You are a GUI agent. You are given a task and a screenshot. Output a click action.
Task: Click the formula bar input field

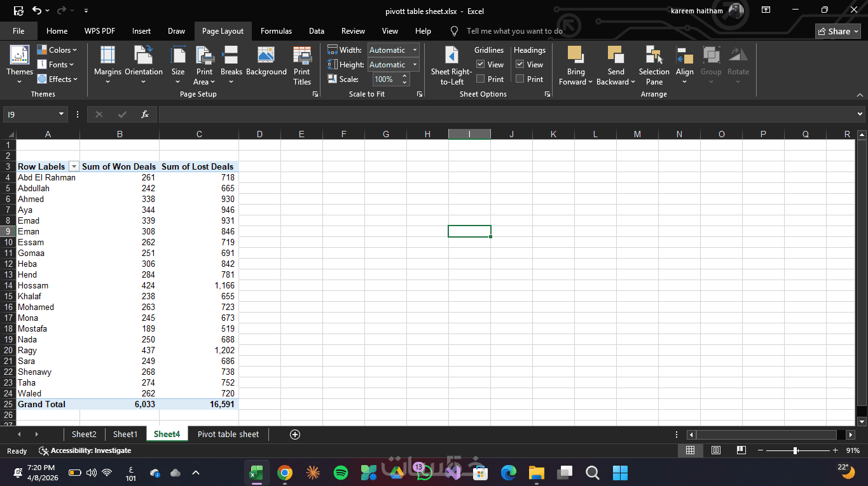point(506,114)
